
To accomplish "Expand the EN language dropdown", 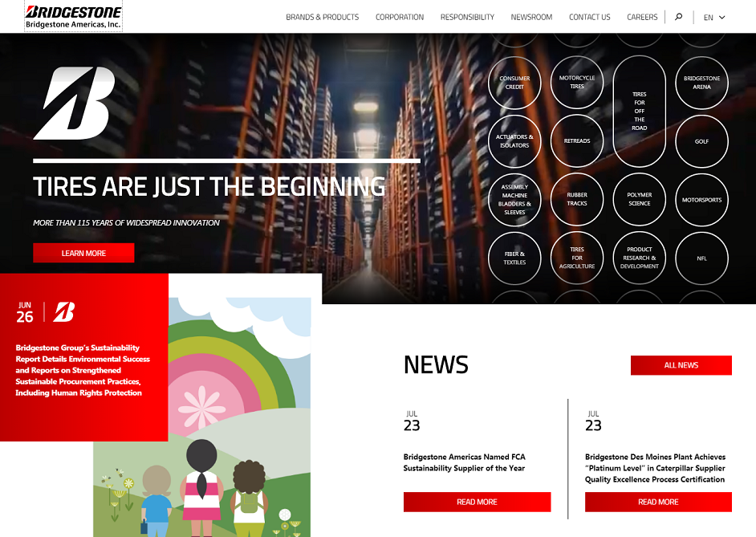I will 714,18.
